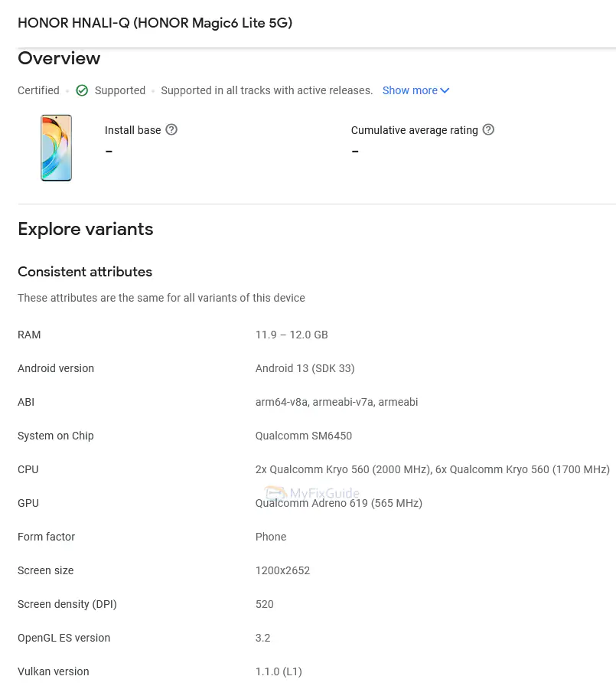Click the Install base help icon

click(171, 129)
